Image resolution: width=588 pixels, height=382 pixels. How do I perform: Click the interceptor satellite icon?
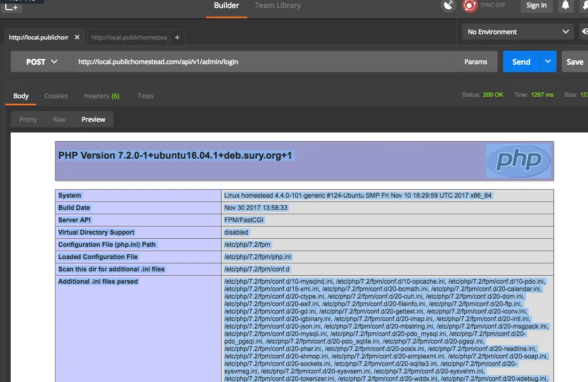point(449,6)
